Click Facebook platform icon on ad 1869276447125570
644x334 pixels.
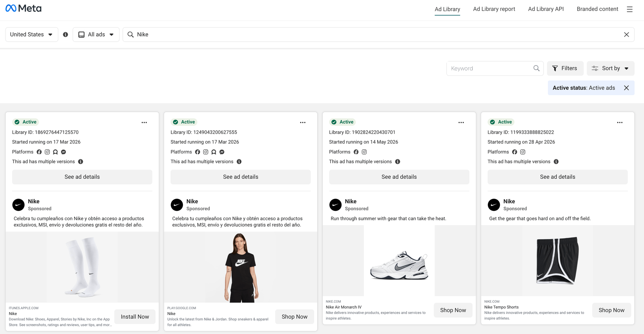click(x=39, y=152)
